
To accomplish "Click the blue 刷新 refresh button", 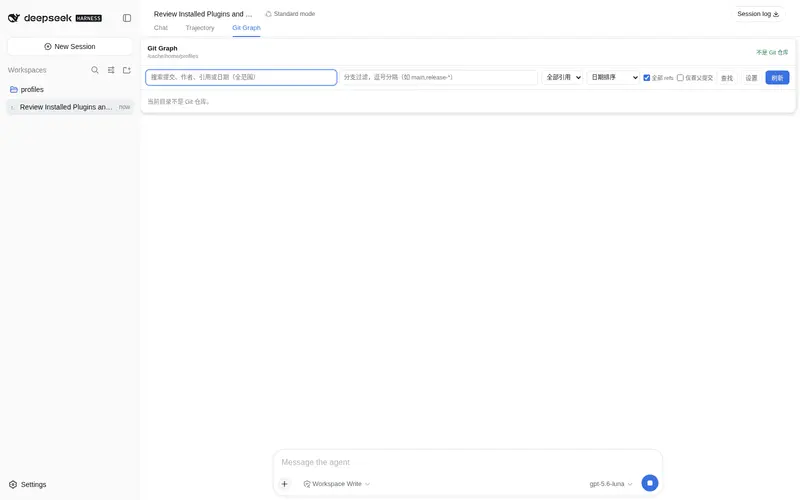I will click(777, 78).
